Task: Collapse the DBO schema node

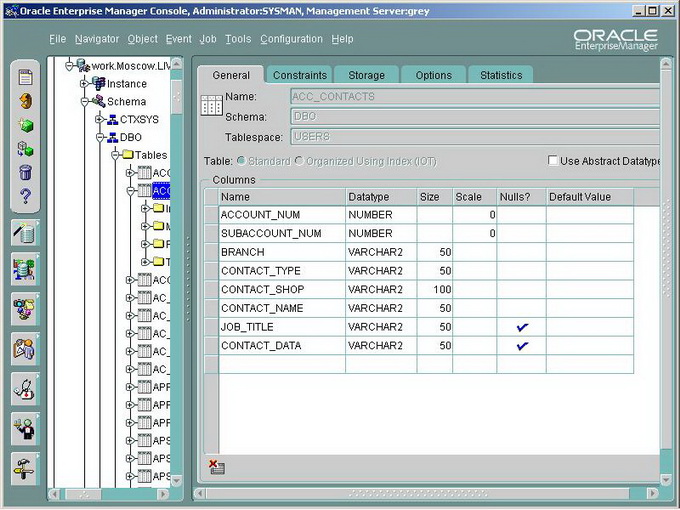Action: tap(100, 137)
